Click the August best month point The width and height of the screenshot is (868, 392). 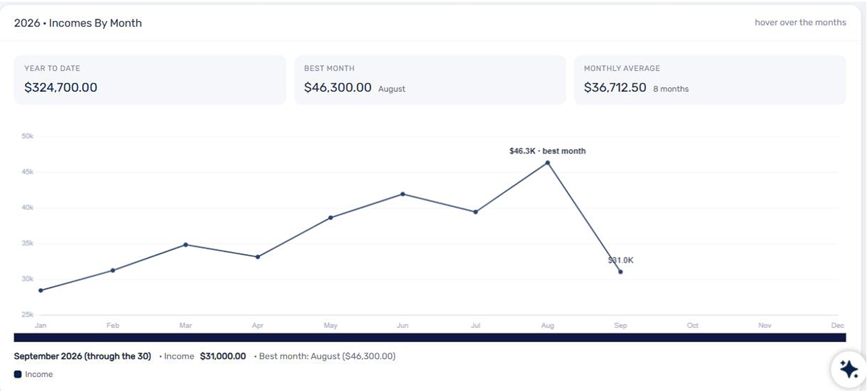(x=547, y=163)
